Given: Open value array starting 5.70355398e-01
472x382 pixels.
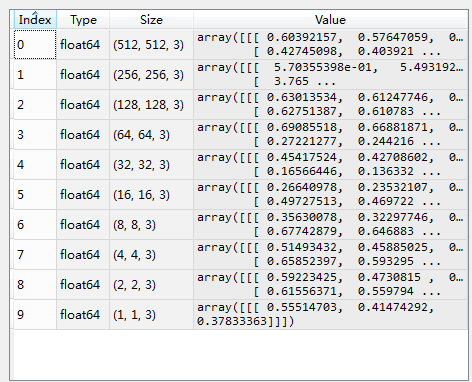Looking at the screenshot, I should (330, 74).
